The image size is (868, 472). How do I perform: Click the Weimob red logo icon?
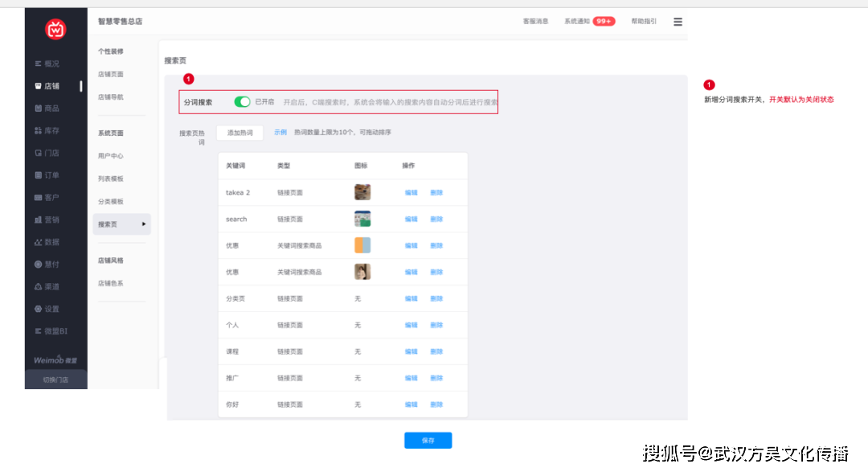pos(55,29)
